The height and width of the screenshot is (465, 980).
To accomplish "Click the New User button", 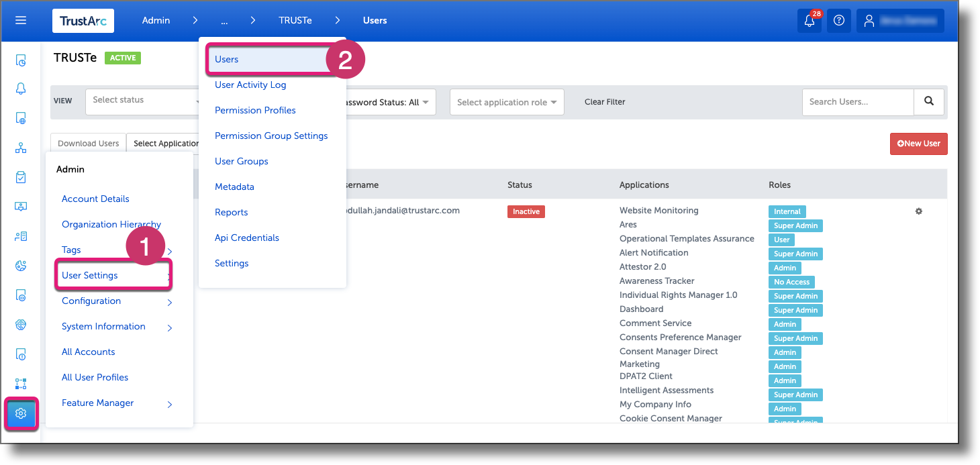I will 918,144.
